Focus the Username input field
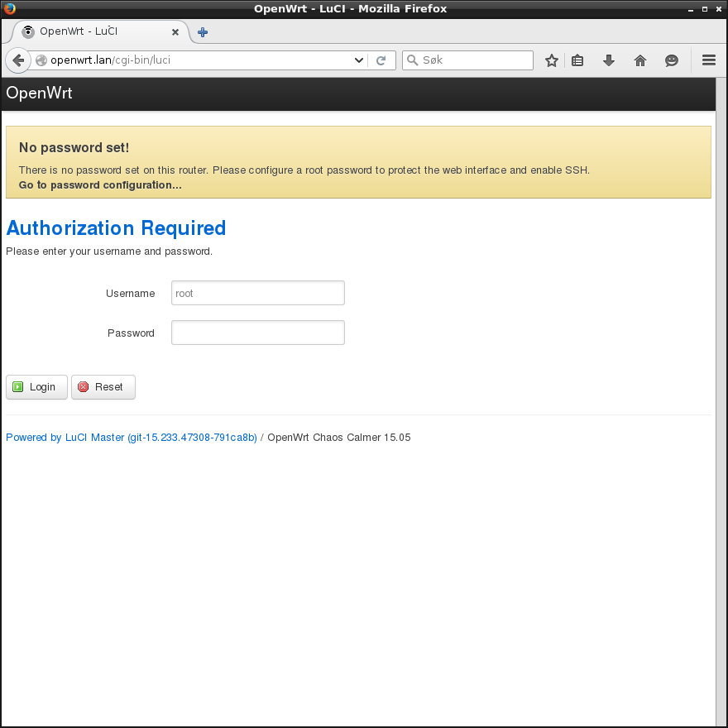The width and height of the screenshot is (728, 728). 257,293
